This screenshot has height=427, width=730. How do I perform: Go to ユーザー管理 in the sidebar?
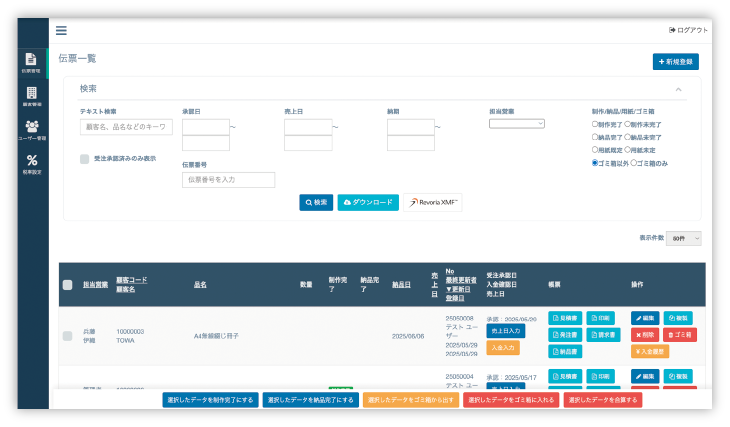click(31, 129)
